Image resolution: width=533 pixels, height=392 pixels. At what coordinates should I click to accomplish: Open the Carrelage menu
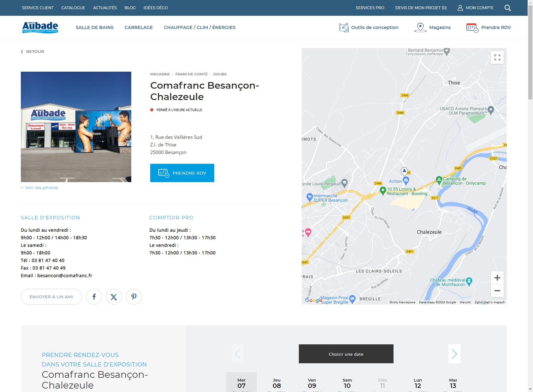139,27
